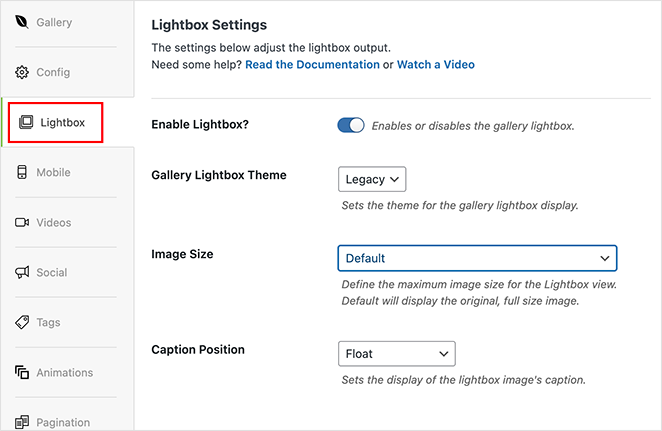Select the Tags tab label
The height and width of the screenshot is (431, 662).
coord(49,322)
